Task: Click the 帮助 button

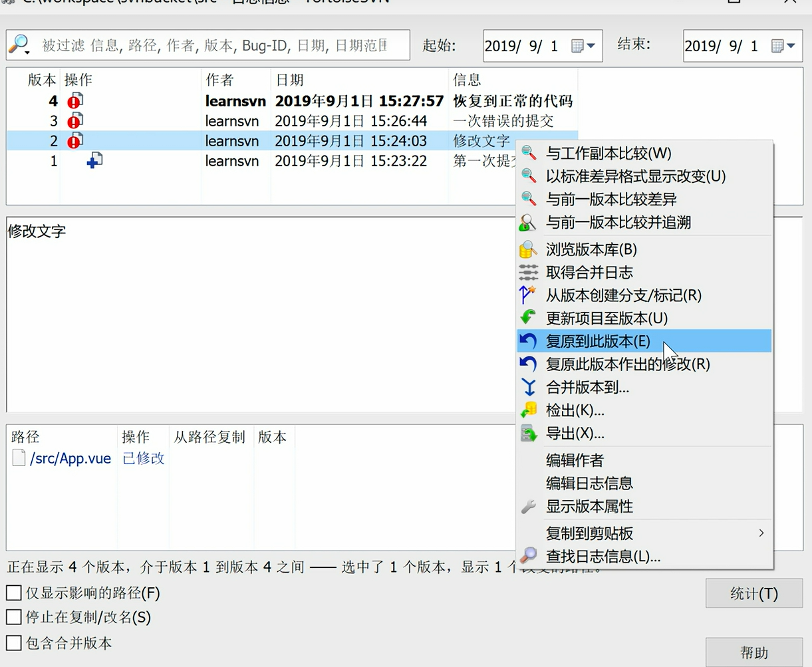Action: coord(753,652)
